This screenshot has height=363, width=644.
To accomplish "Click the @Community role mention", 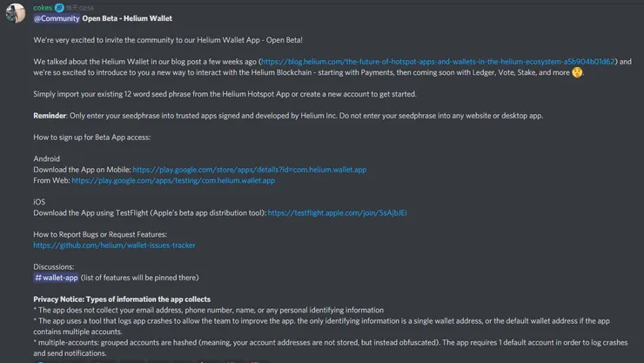I will tap(57, 18).
